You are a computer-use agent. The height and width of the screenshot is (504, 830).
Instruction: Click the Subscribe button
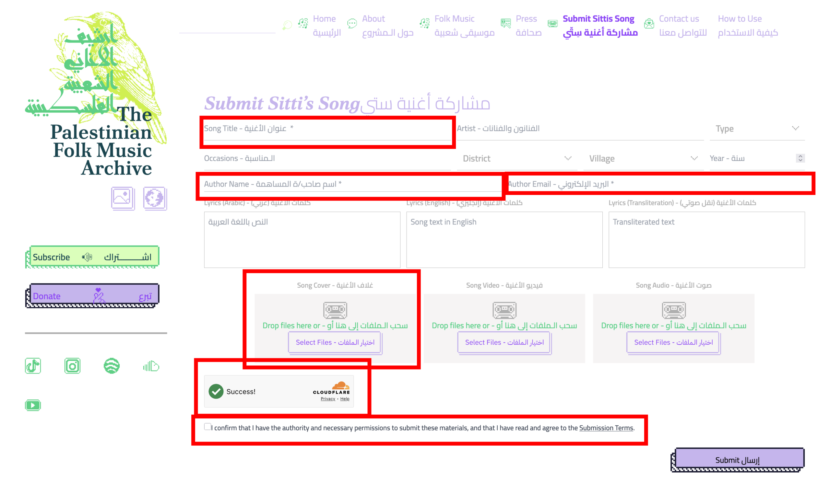[92, 257]
